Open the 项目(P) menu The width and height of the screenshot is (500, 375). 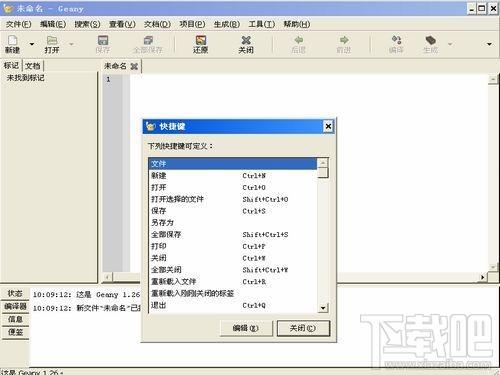[x=192, y=24]
